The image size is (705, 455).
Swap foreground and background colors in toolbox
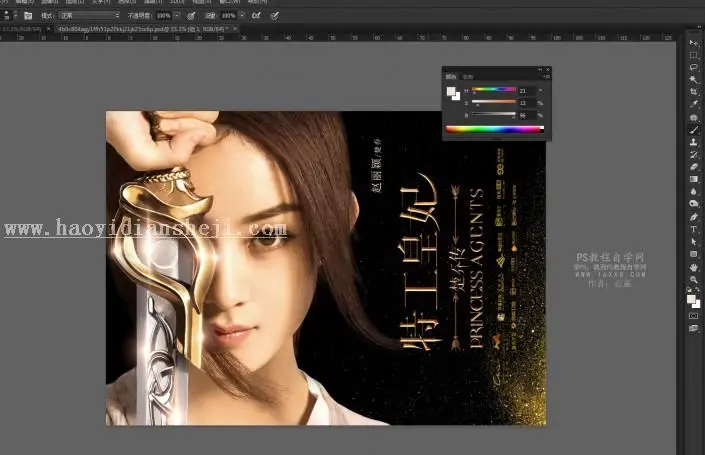point(698,290)
